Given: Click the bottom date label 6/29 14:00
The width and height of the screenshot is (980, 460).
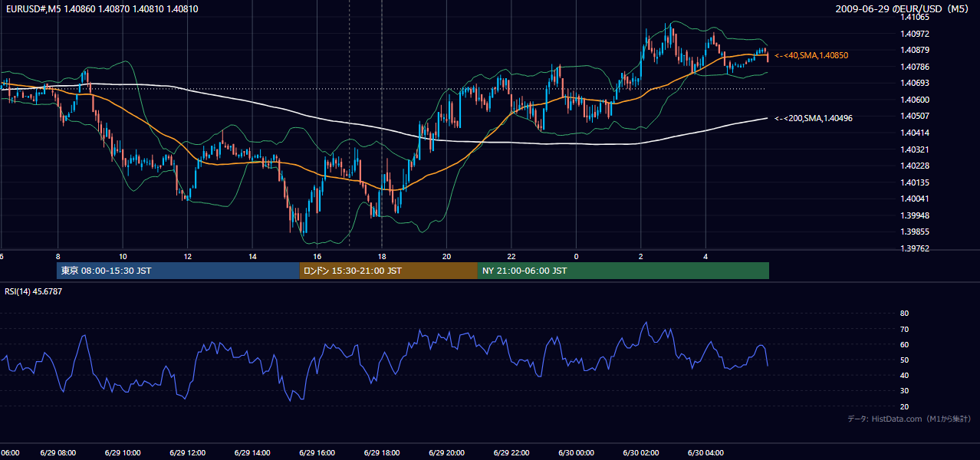Looking at the screenshot, I should coord(252,452).
